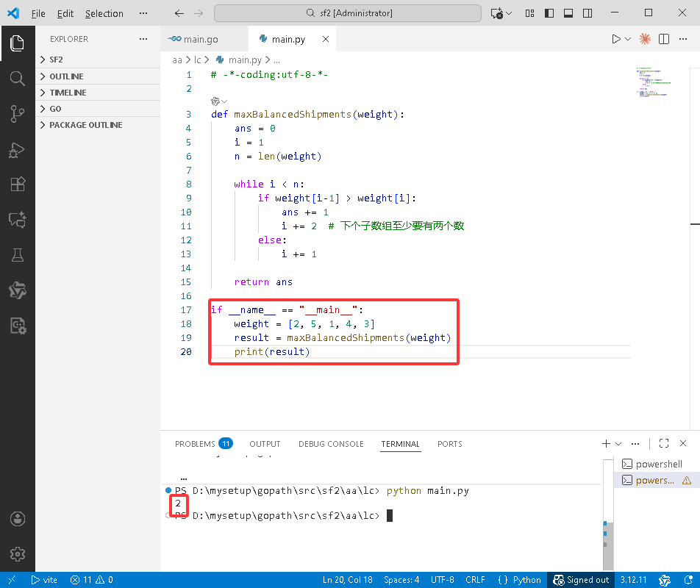Open the code lens sparkle icon above line 3

point(215,101)
